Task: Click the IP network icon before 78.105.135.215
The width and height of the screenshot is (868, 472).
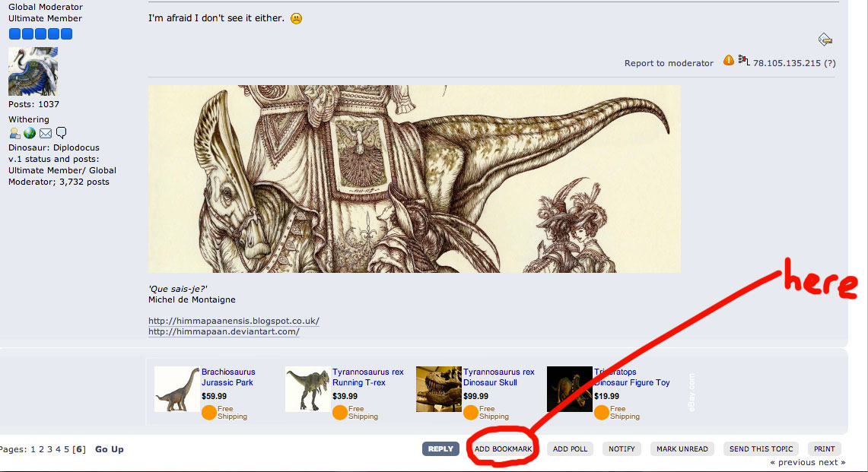Action: pos(744,61)
